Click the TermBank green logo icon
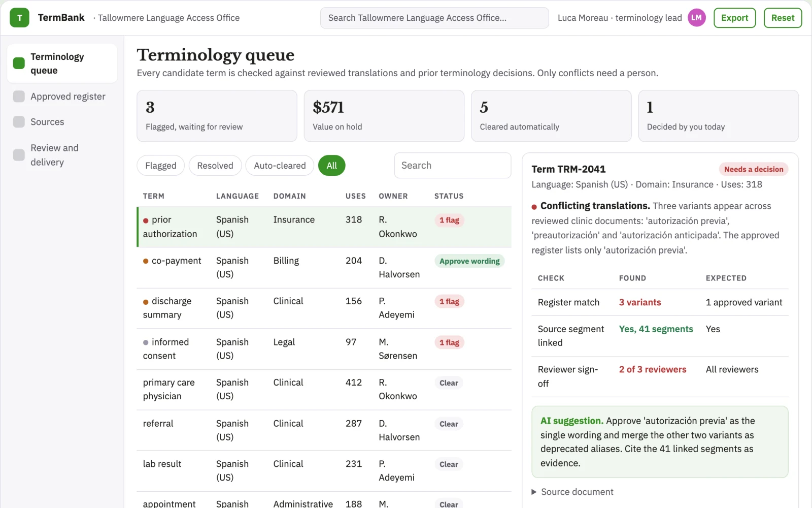The height and width of the screenshot is (508, 812). click(x=19, y=18)
